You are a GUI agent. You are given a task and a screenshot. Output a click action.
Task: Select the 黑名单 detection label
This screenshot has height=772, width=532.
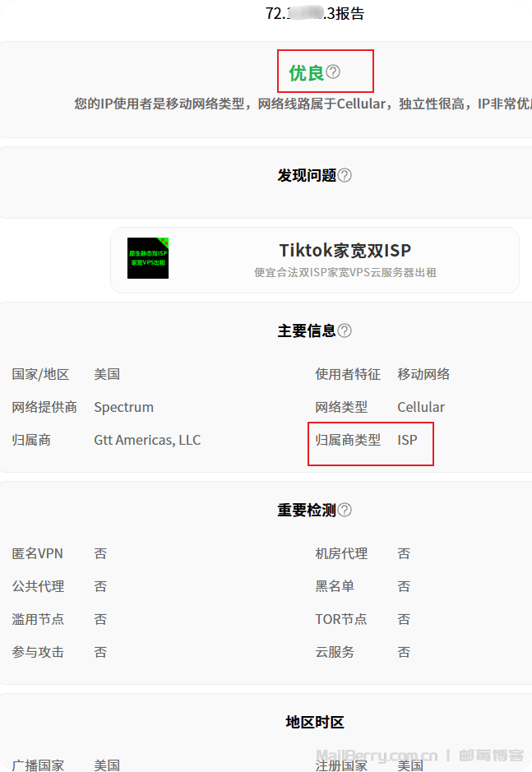pos(335,586)
